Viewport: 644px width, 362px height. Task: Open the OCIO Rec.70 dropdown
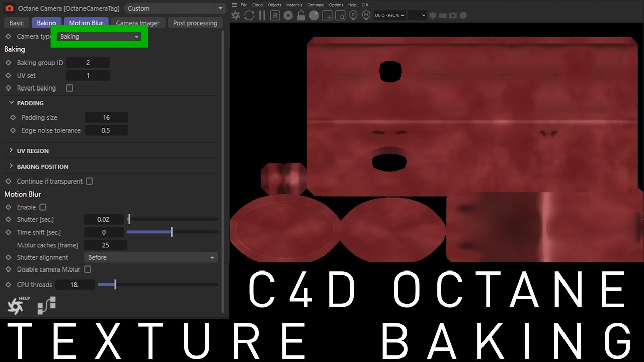pyautogui.click(x=389, y=15)
